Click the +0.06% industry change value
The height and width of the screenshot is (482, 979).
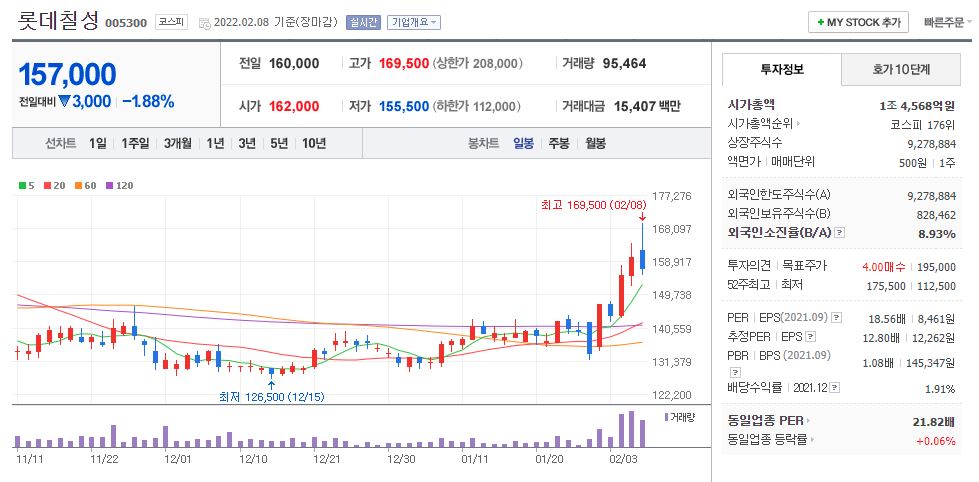pyautogui.click(x=936, y=441)
